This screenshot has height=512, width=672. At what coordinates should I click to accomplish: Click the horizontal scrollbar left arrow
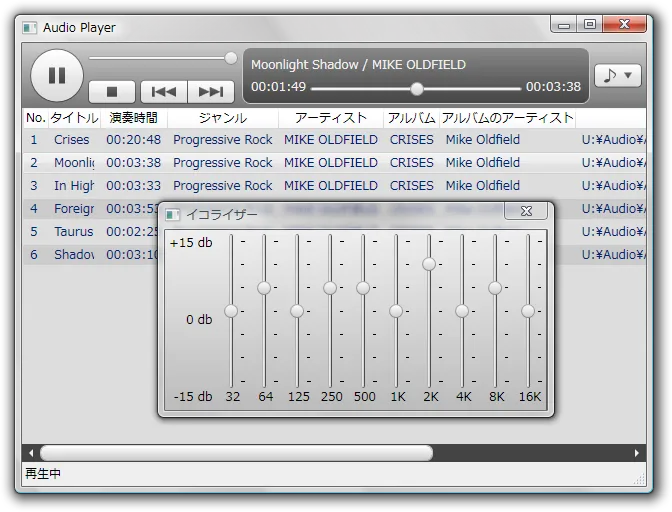pyautogui.click(x=30, y=453)
